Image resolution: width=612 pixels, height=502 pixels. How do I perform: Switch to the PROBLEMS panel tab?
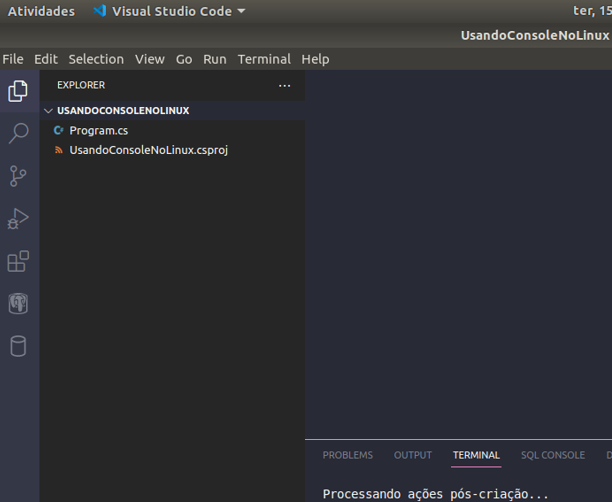[348, 455]
